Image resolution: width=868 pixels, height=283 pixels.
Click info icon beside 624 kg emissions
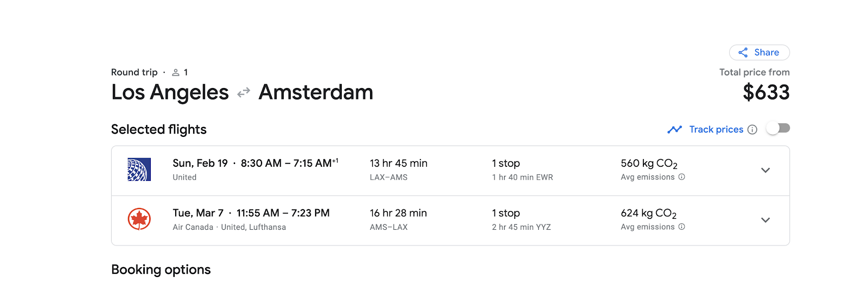click(x=682, y=227)
